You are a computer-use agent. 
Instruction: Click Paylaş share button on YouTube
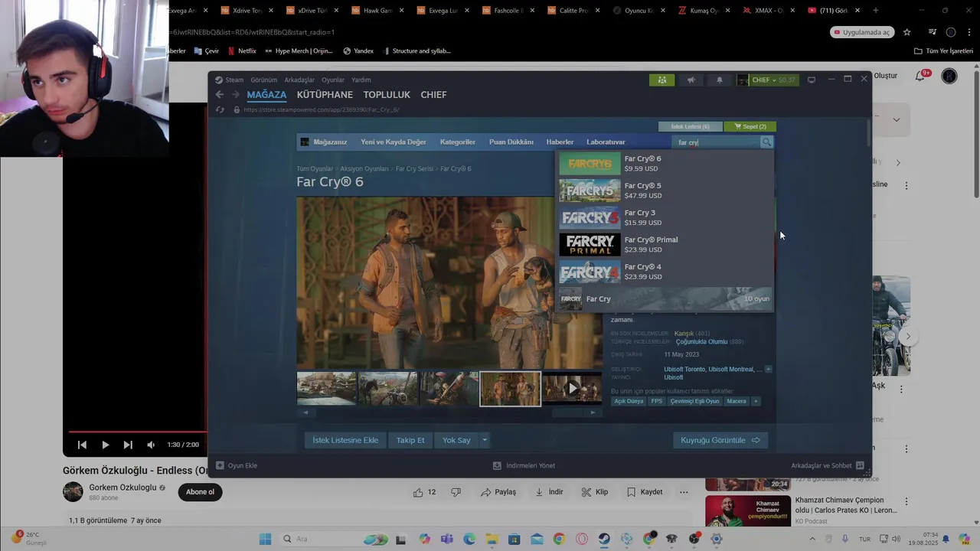click(498, 492)
